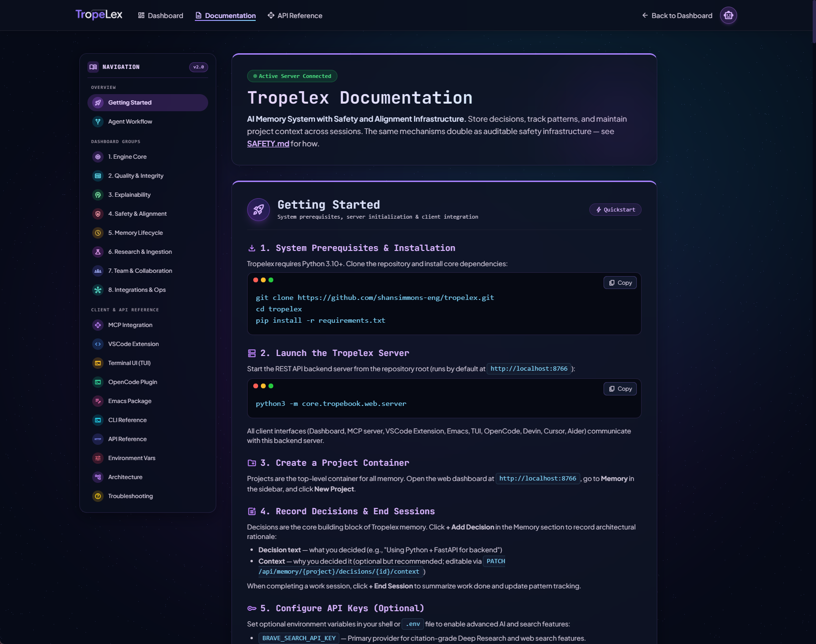
Task: Click the Agent Workflow branch icon
Action: pyautogui.click(x=98, y=122)
